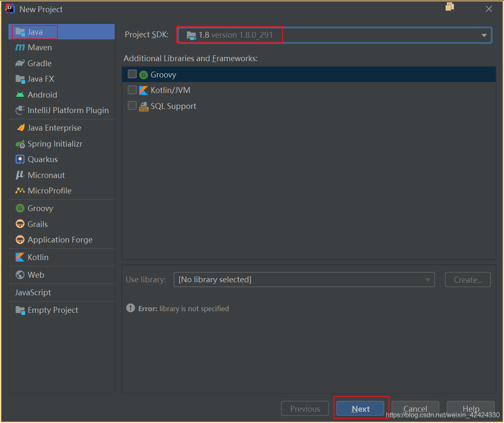Click 'Micronaut' label in sidebar
This screenshot has height=423, width=504.
46,175
